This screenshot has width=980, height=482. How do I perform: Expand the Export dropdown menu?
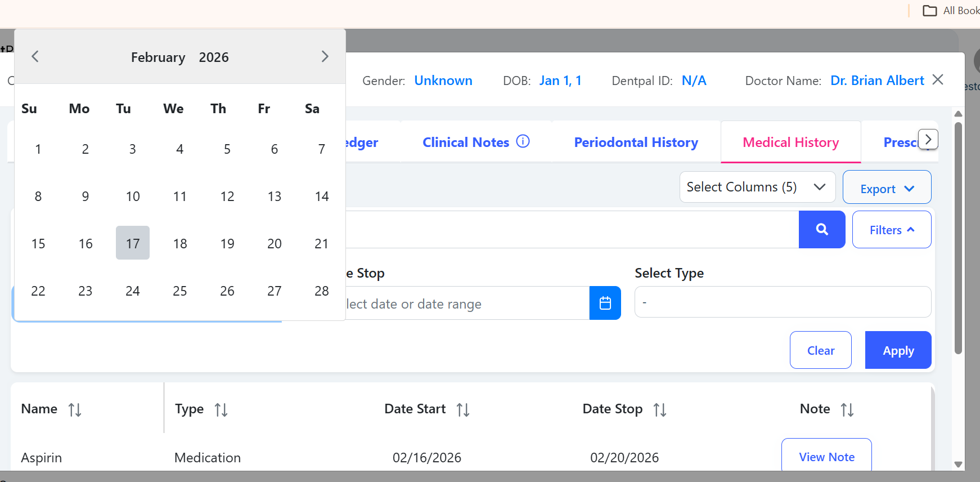coord(887,189)
